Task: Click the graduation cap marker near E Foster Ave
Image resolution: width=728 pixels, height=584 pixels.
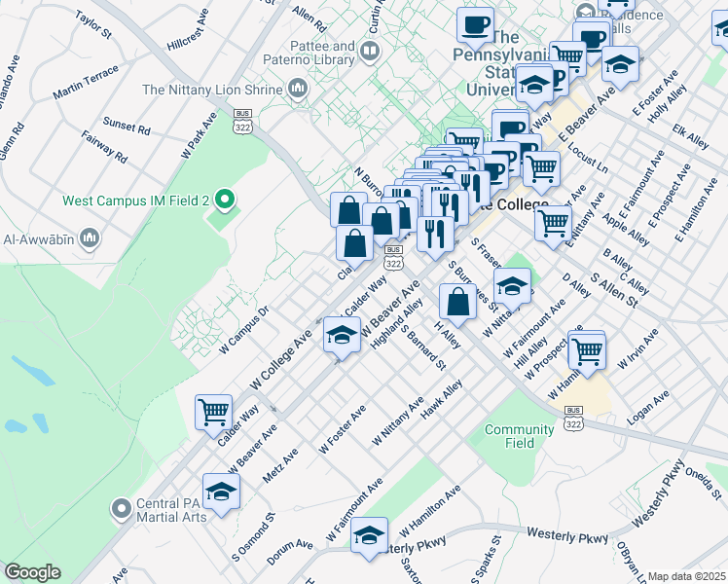Action: pos(620,64)
